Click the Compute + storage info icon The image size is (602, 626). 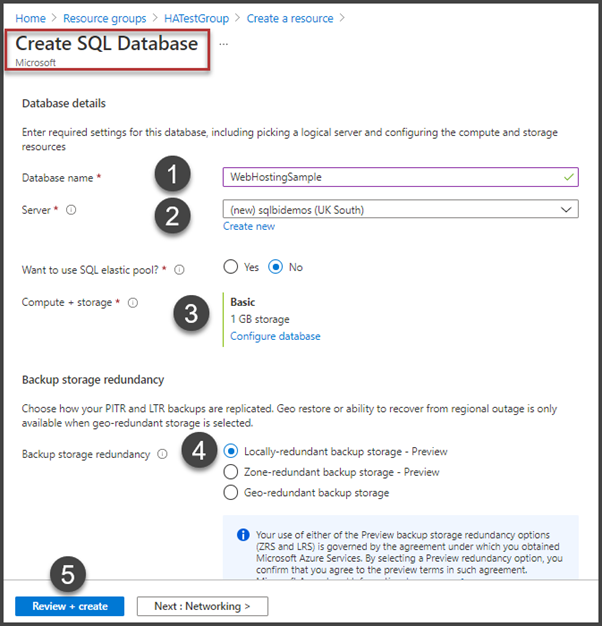click(x=133, y=303)
